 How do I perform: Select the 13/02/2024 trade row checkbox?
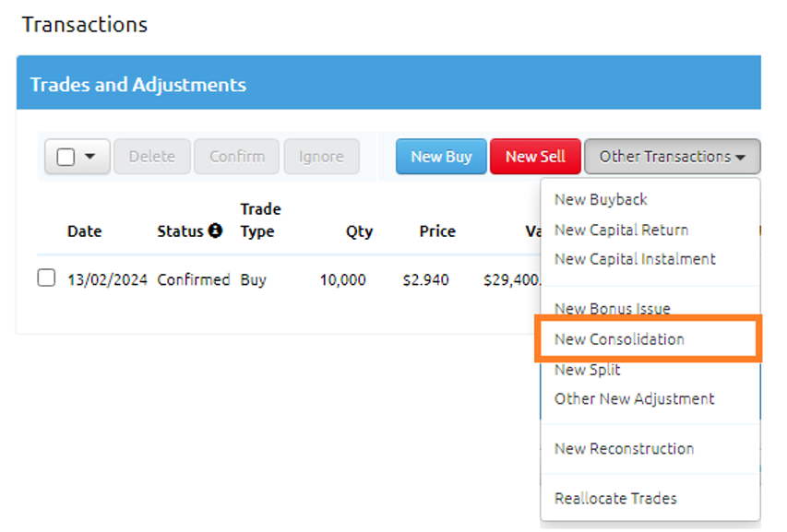46,278
